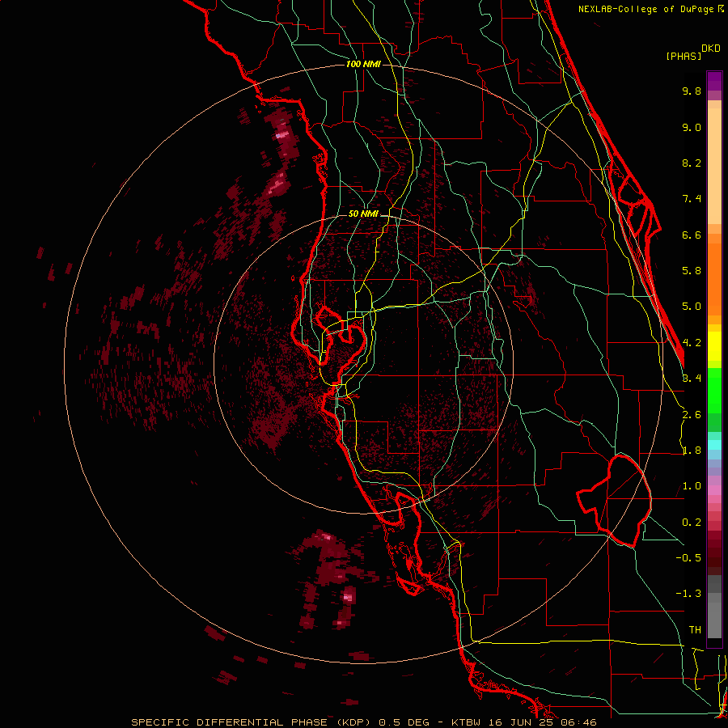The image size is (728, 728).
Task: Click the 2.6 value on color scale
Action: tap(692, 415)
